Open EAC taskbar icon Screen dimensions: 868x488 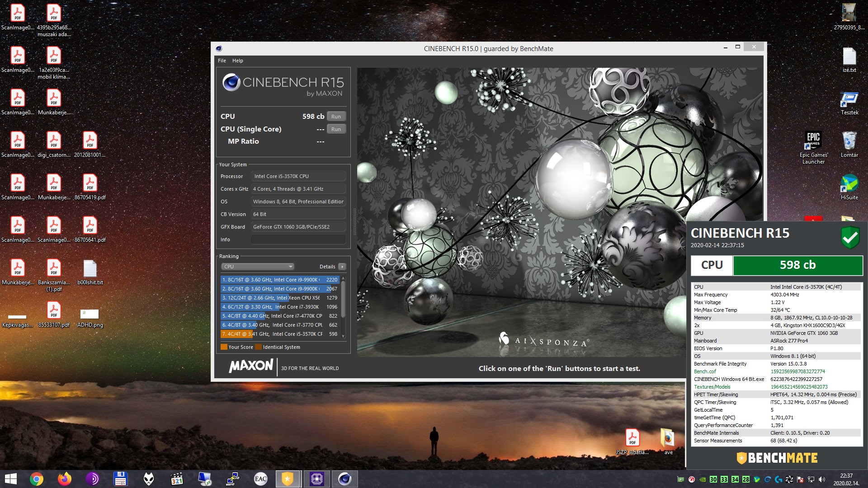[x=261, y=479]
